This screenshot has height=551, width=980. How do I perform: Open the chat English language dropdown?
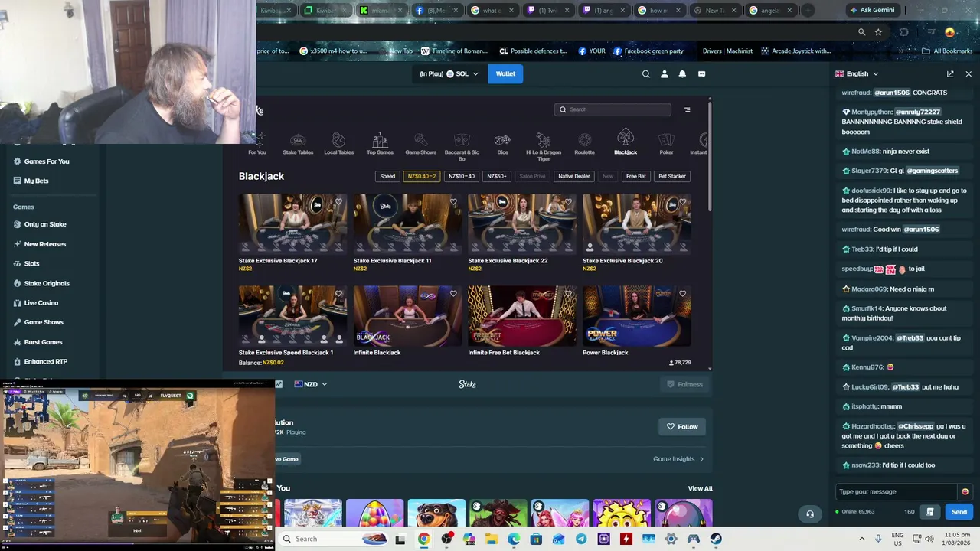click(x=857, y=74)
